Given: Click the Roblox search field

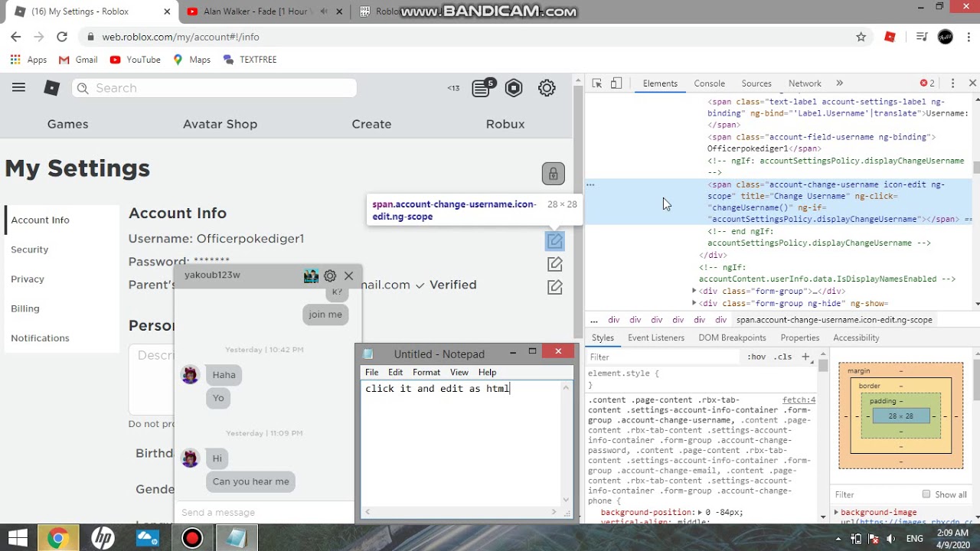Looking at the screenshot, I should (214, 88).
